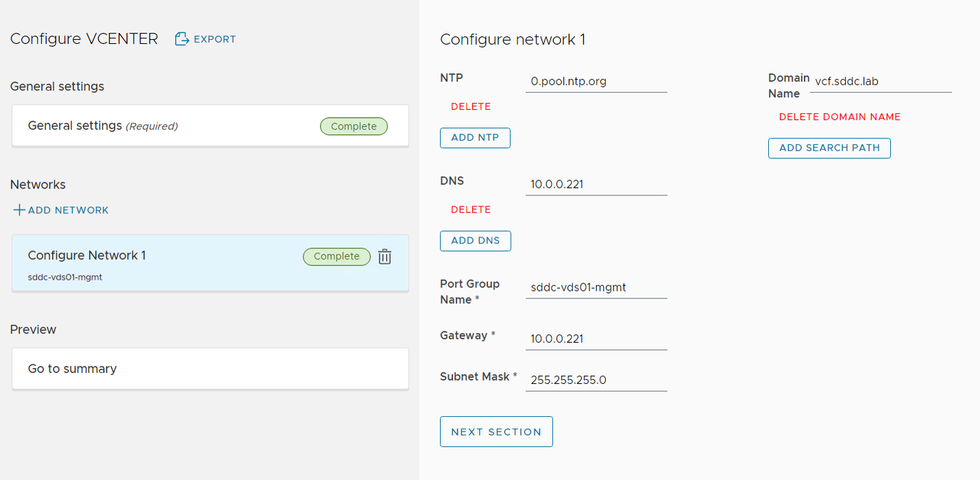
Task: Click the plus icon to add network
Action: click(19, 210)
